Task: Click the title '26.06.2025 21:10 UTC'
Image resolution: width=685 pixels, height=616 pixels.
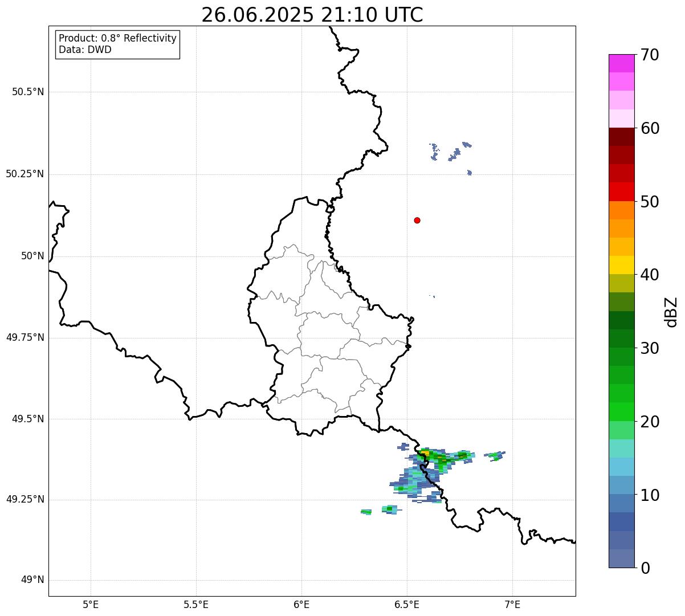Action: coord(312,15)
